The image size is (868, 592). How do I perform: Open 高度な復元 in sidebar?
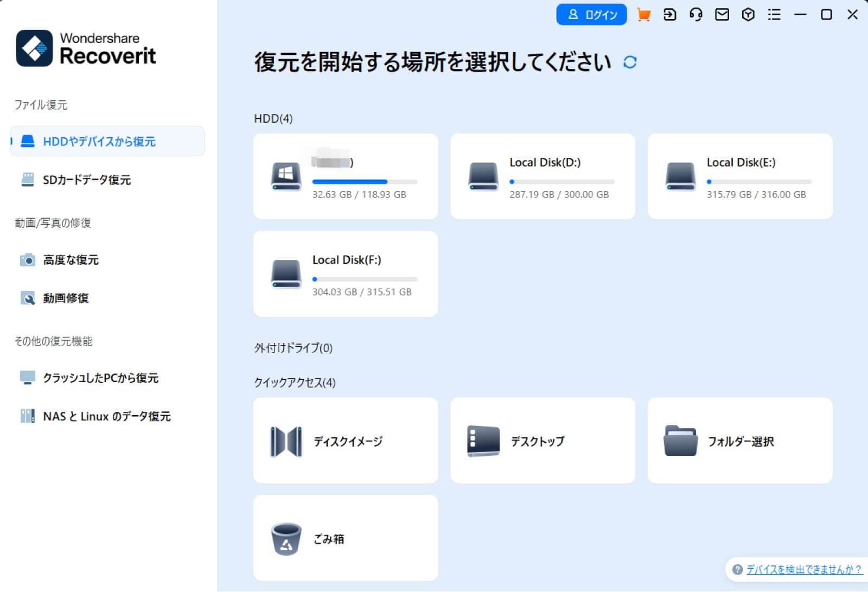pyautogui.click(x=107, y=260)
